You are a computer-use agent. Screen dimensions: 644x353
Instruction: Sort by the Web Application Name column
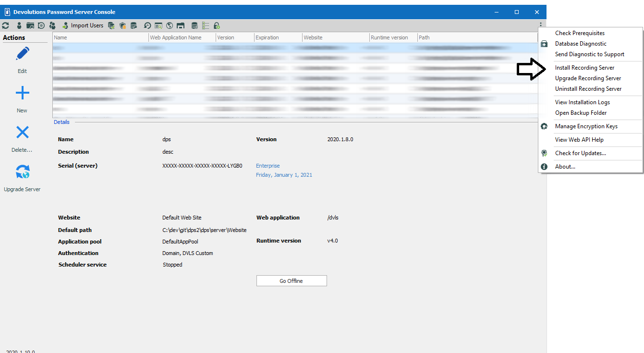tap(176, 37)
